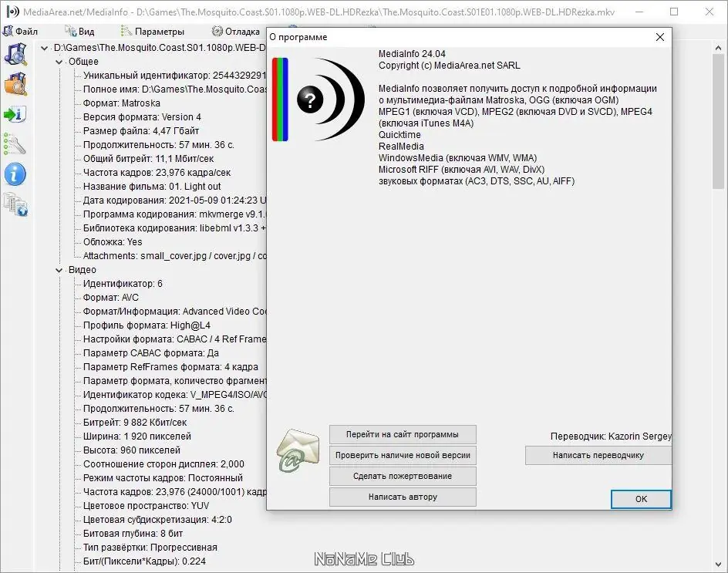Click Написать автору button

point(403,497)
